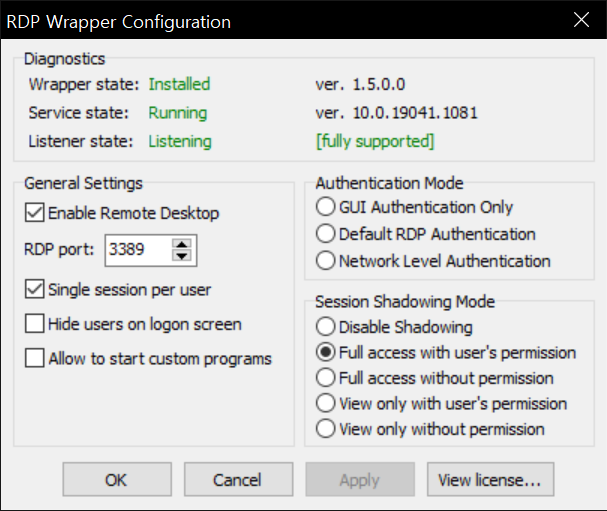Click the RDP Wrapper Configuration title text
607x511 pixels.
tap(118, 22)
